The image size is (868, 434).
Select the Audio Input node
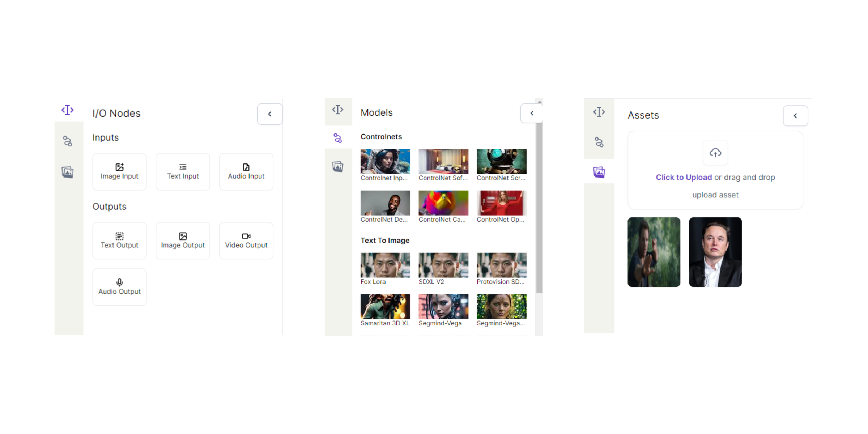coord(246,171)
